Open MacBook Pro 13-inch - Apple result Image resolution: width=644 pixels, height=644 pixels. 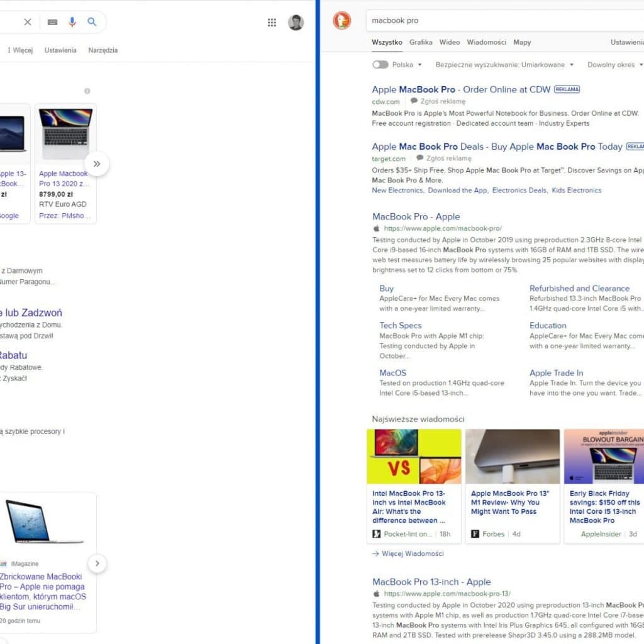(431, 582)
